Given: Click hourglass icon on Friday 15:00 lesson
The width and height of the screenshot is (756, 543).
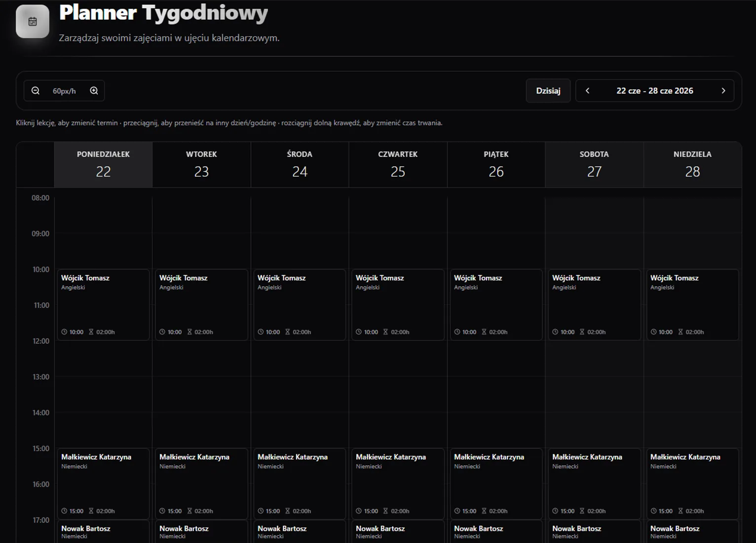Looking at the screenshot, I should [484, 511].
